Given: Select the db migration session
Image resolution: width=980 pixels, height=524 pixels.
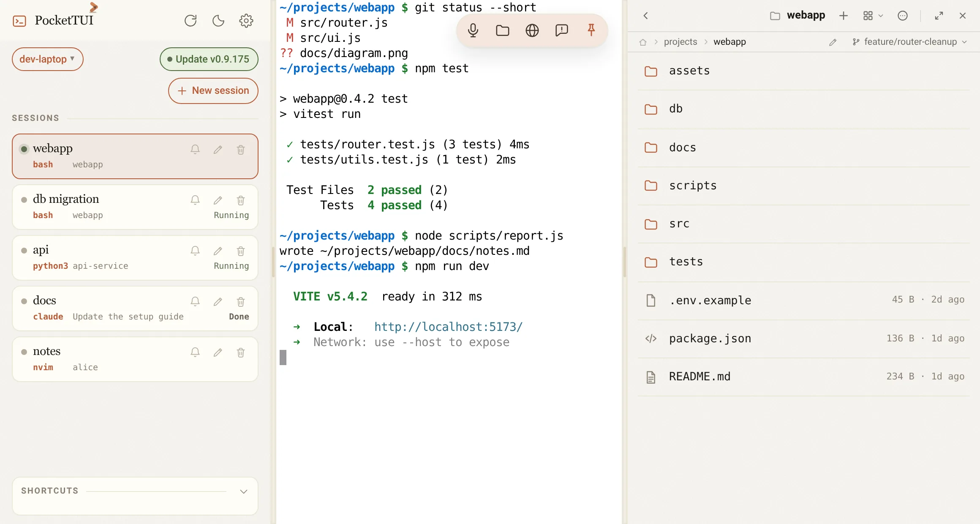Looking at the screenshot, I should pyautogui.click(x=135, y=207).
